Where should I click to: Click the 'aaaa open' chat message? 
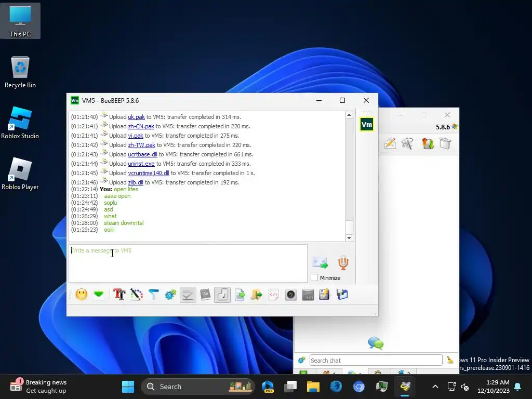pyautogui.click(x=117, y=196)
